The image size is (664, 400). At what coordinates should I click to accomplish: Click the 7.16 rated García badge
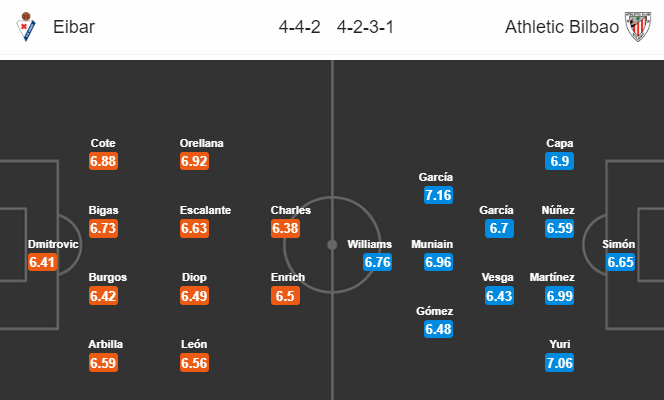[438, 195]
